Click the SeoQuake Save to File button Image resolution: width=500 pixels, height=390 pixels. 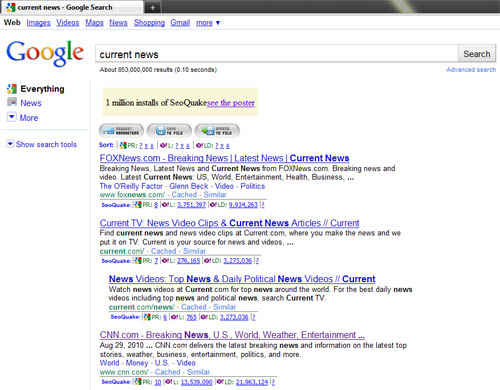click(169, 131)
